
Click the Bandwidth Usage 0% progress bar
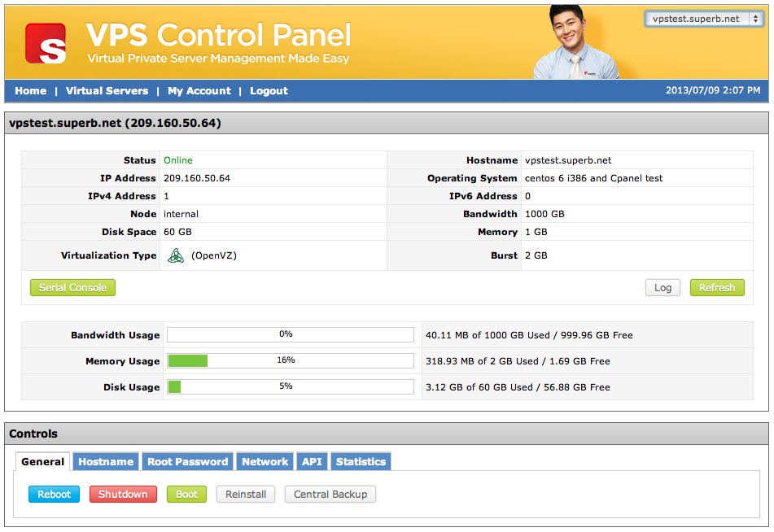click(x=291, y=334)
